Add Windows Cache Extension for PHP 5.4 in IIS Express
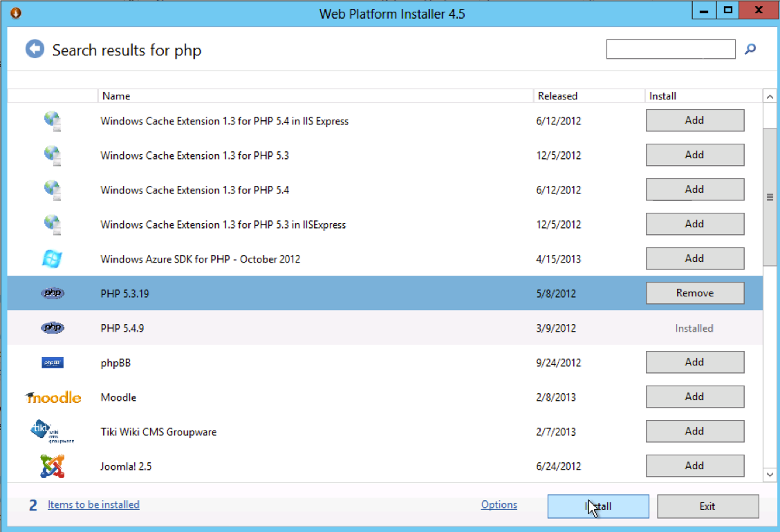 695,120
